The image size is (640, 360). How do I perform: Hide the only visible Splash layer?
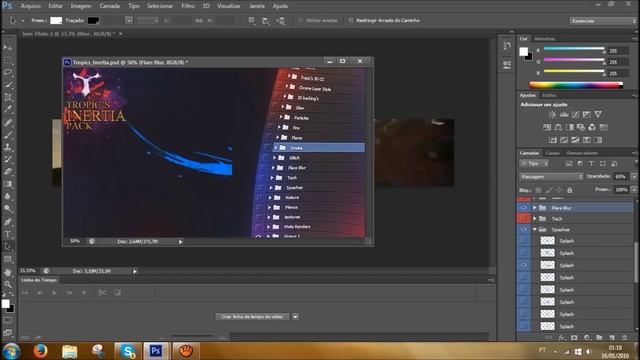pyautogui.click(x=523, y=265)
